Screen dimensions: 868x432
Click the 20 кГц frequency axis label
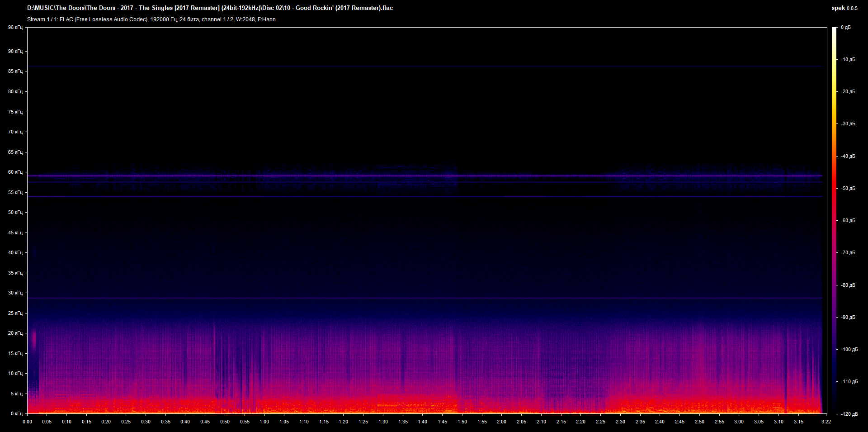(15, 333)
